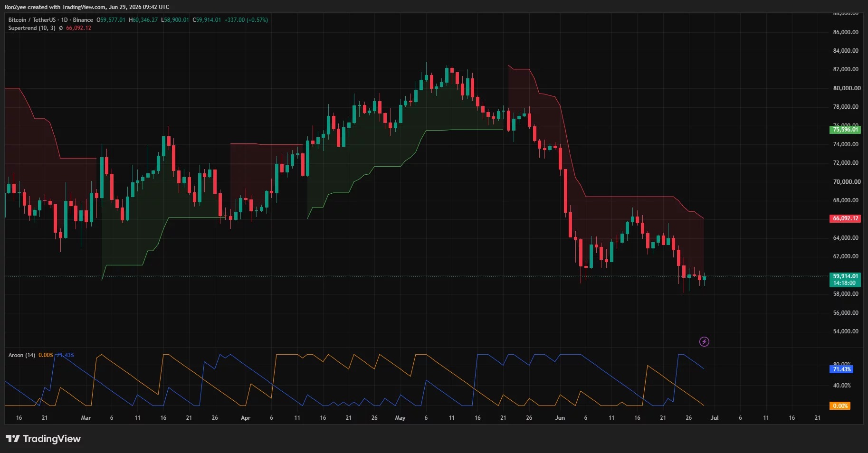Click the Aroon (14) indicator label
The height and width of the screenshot is (453, 868).
tap(22, 355)
